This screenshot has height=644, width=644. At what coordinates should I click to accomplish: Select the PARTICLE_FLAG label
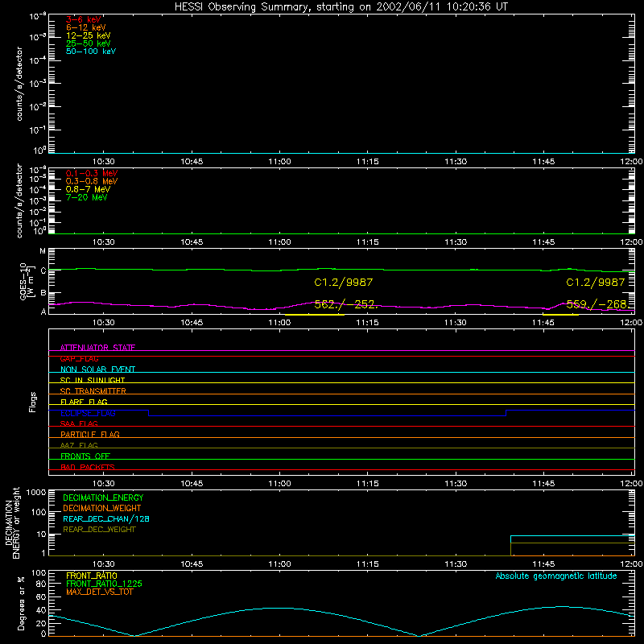pyautogui.click(x=90, y=435)
